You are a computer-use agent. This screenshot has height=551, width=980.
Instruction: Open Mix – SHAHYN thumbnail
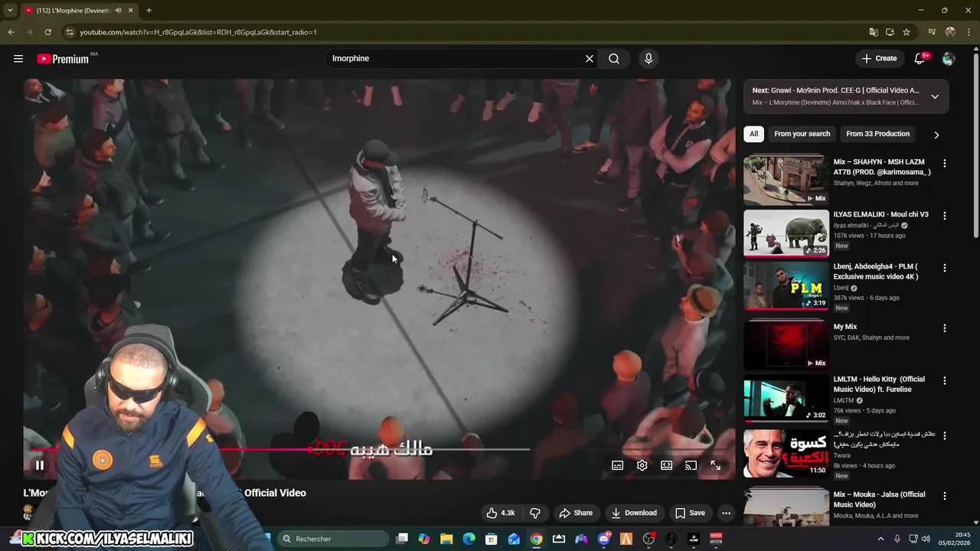click(x=786, y=181)
